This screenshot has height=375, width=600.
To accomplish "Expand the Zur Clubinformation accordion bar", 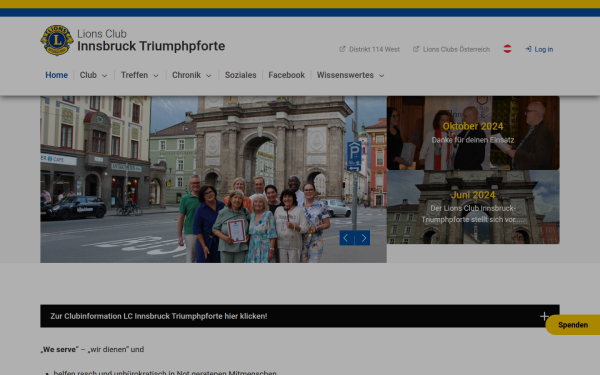I will [x=300, y=316].
